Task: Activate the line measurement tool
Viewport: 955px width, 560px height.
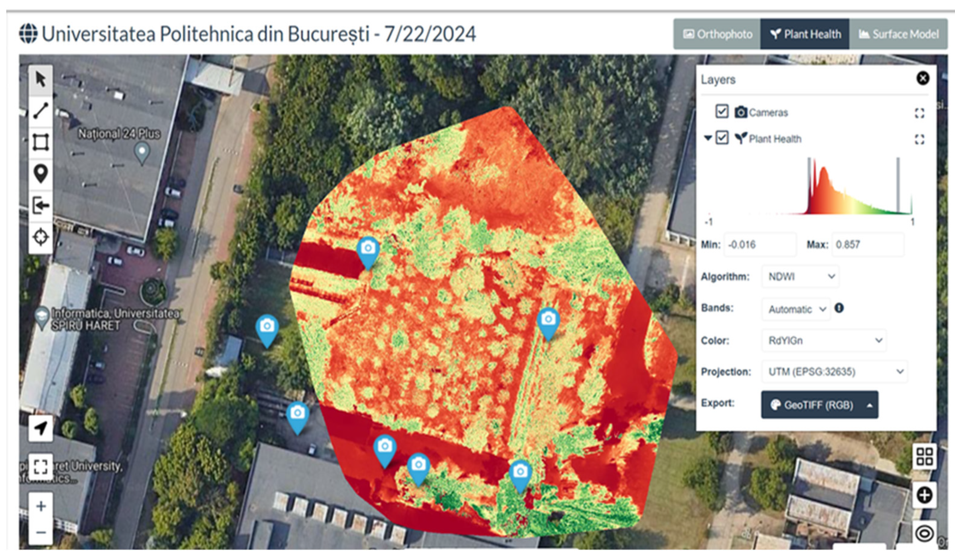Action: pos(41,111)
